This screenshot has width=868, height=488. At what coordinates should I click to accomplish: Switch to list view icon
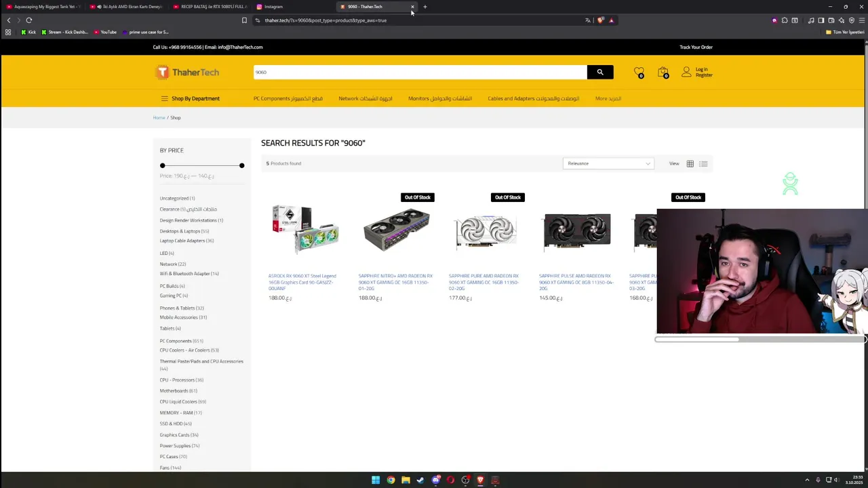[703, 163]
